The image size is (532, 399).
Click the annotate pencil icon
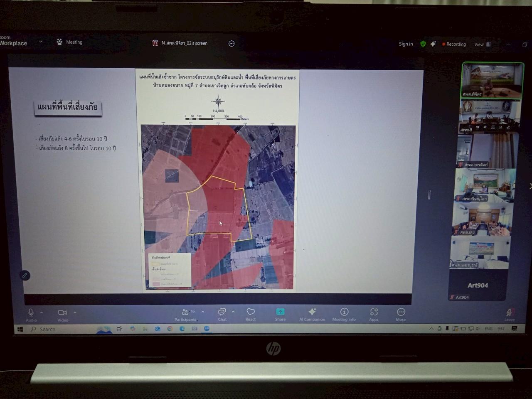click(x=25, y=276)
